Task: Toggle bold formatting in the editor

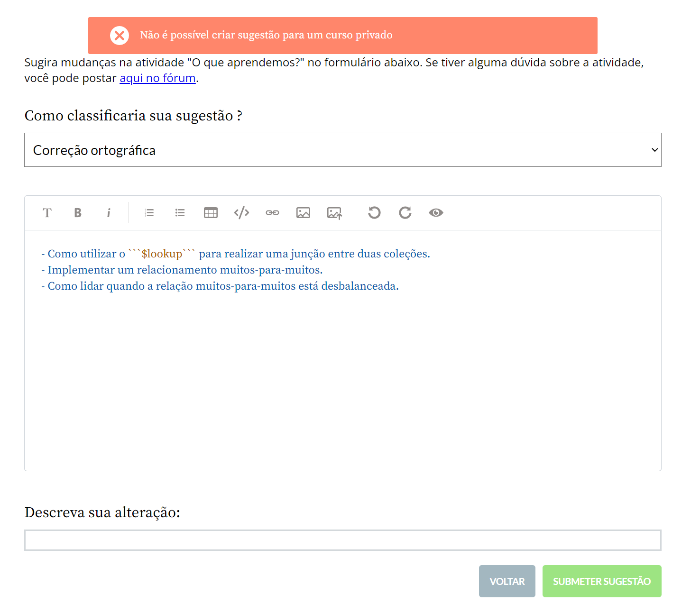Action: point(78,213)
